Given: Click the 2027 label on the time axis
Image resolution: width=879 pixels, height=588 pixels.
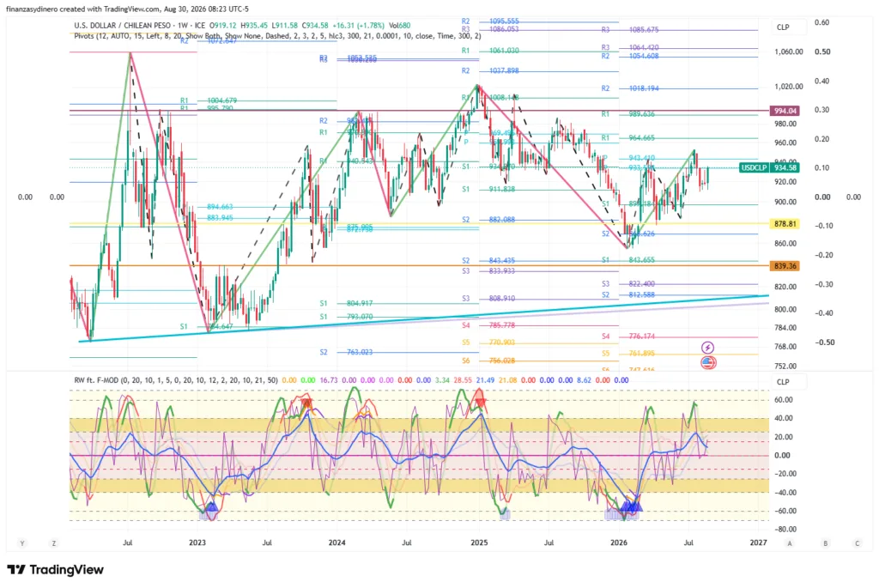Looking at the screenshot, I should tap(759, 542).
